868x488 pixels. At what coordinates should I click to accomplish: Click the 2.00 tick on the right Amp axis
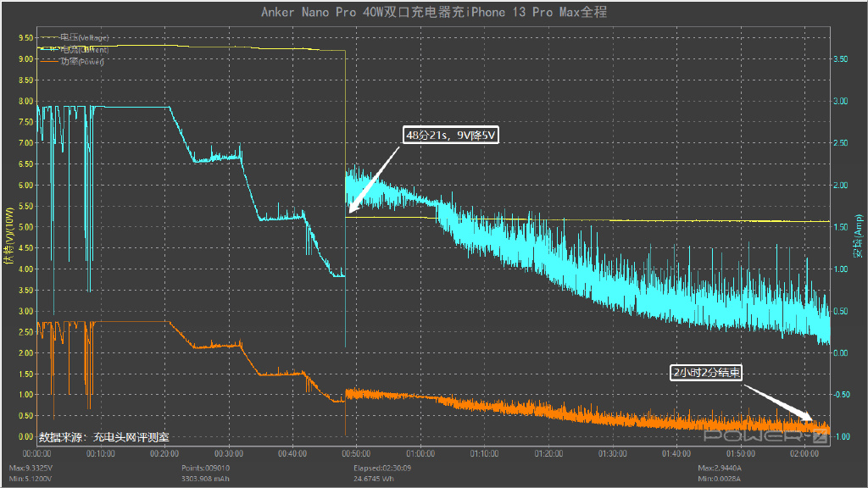tap(840, 185)
